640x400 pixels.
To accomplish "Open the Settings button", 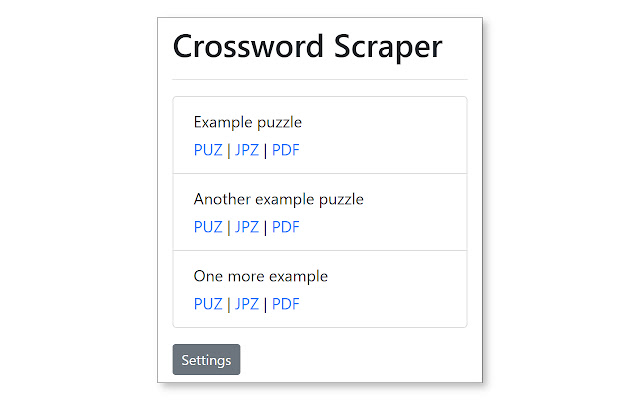I will point(206,360).
